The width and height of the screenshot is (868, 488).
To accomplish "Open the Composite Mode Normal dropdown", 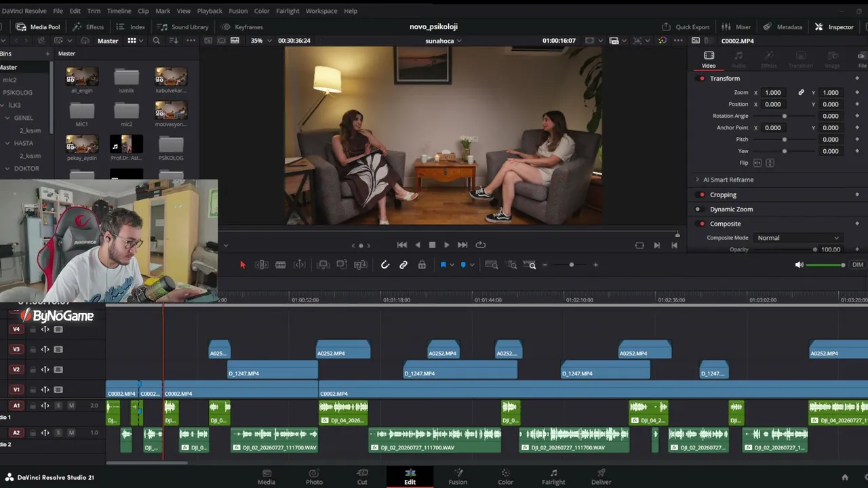I will click(798, 238).
